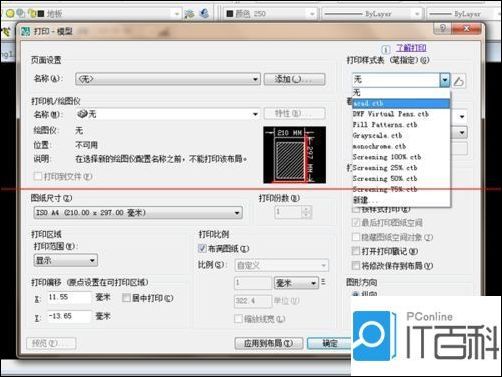This screenshot has width=502, height=377.
Task: Open the printer name dropdown
Action: click(x=168, y=114)
